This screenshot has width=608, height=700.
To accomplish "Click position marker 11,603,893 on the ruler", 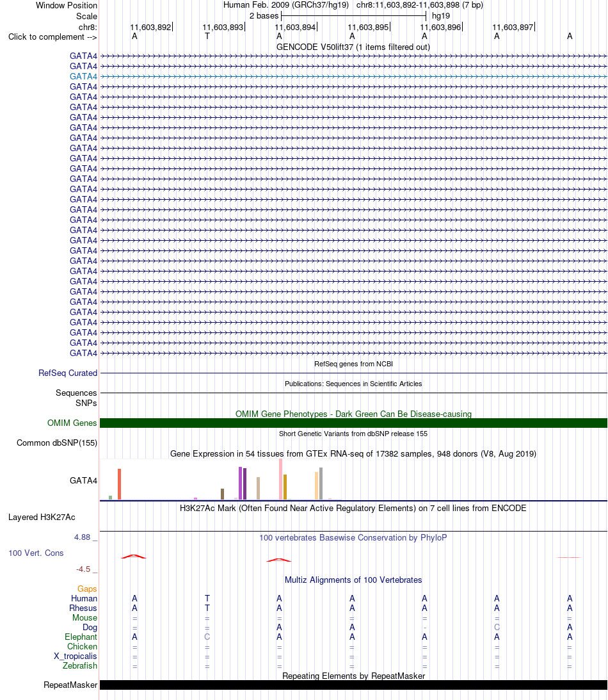I will (x=223, y=27).
